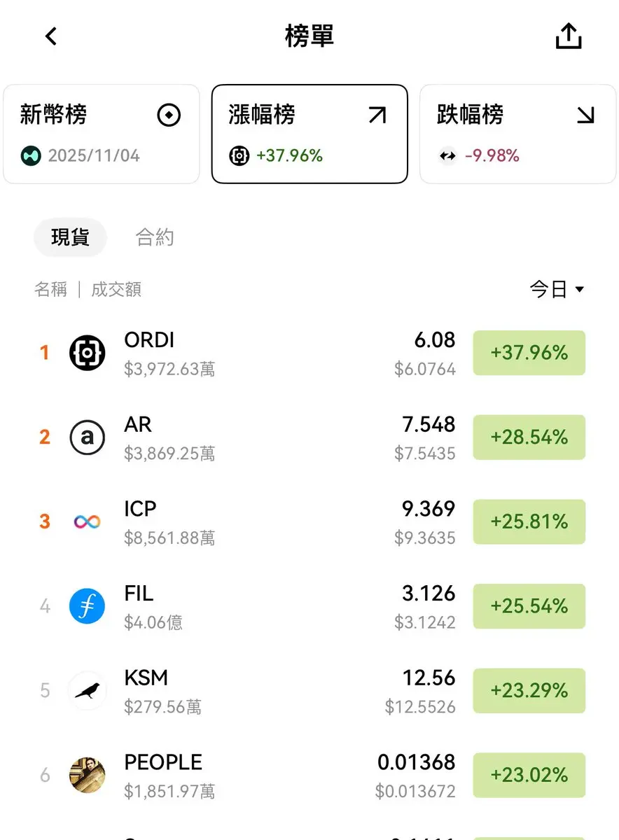Tap the ORDI coin logo
The width and height of the screenshot is (619, 840).
pyautogui.click(x=88, y=353)
